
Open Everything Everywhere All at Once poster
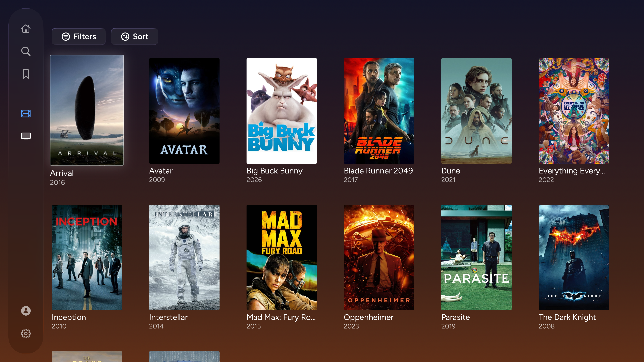pos(574,111)
